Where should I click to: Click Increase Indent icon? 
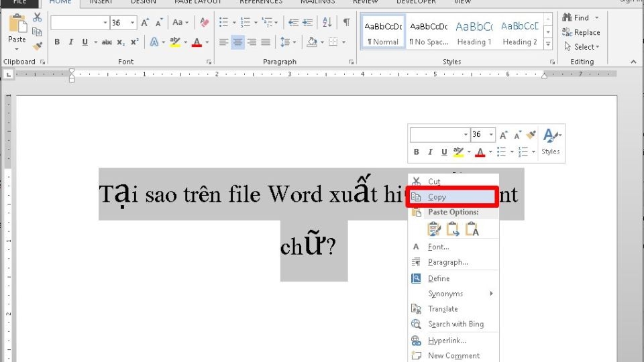pyautogui.click(x=307, y=22)
